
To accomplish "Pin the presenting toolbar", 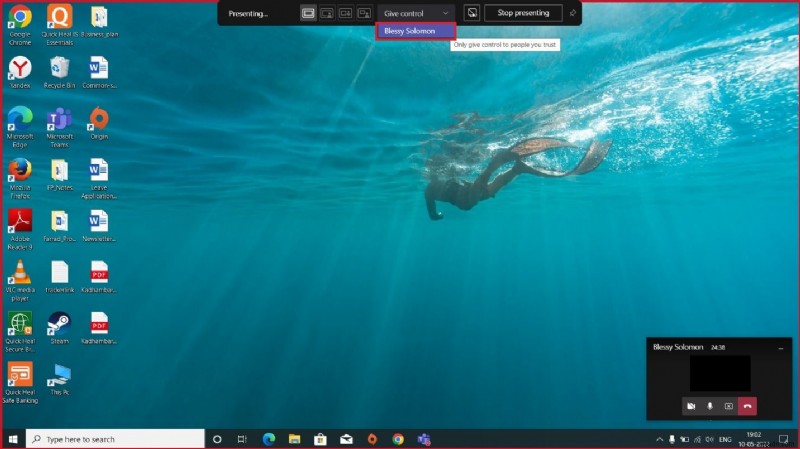I will pyautogui.click(x=572, y=13).
